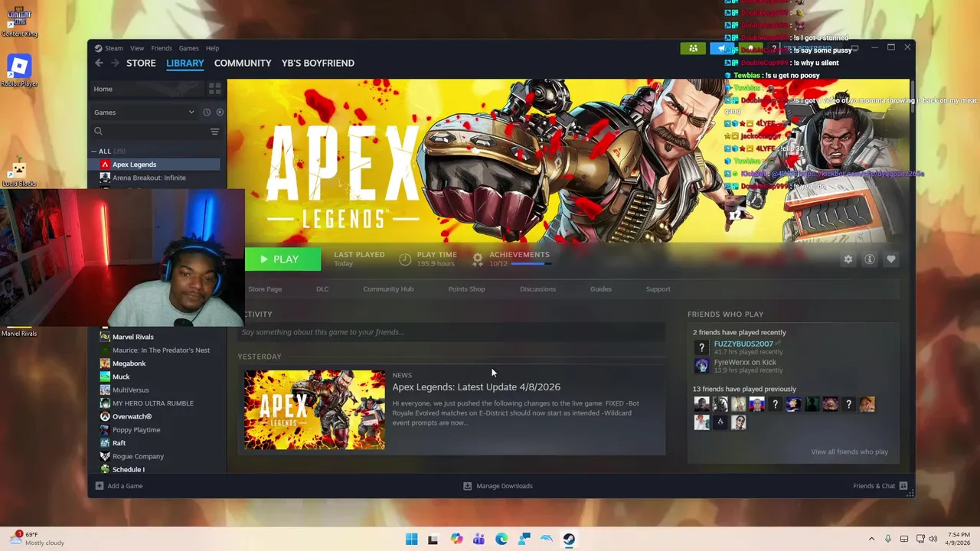Open the Help menu

pos(212,48)
